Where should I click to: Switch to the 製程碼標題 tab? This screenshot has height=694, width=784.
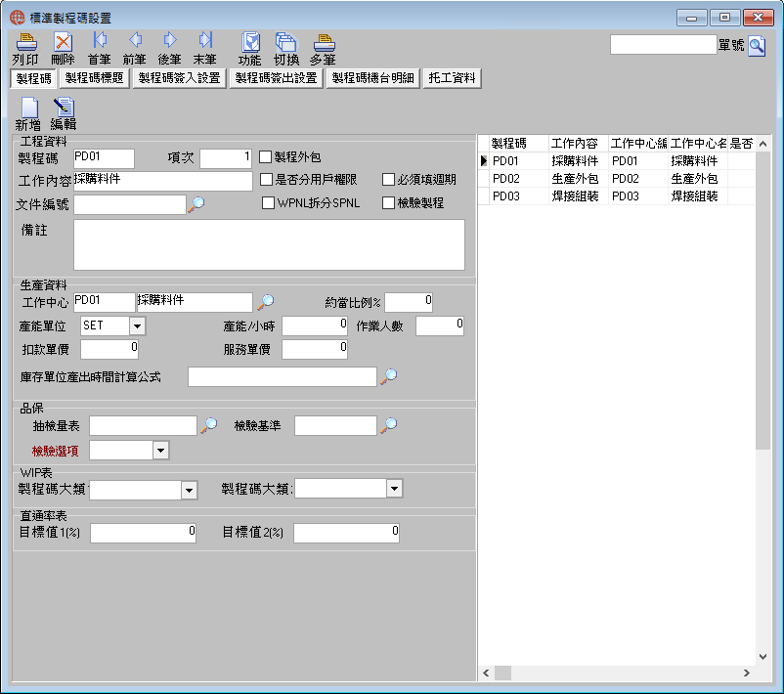[95, 78]
